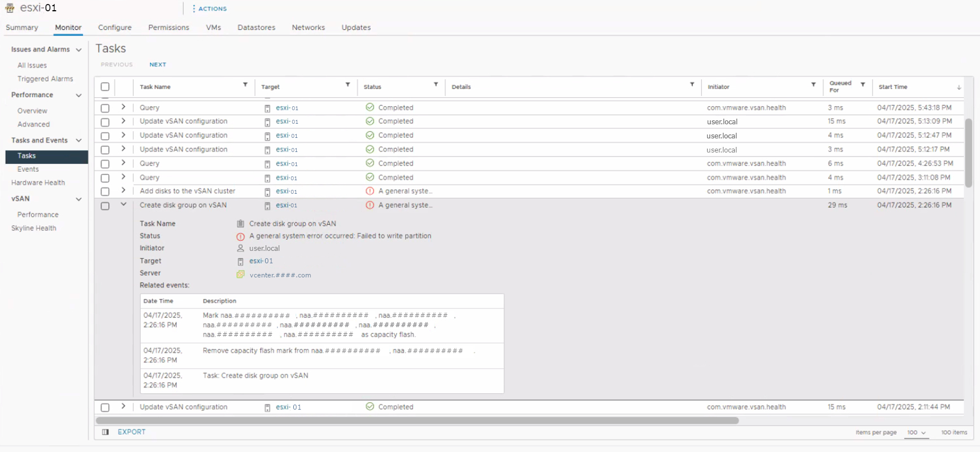Click the column chooser icon beside Export
This screenshot has height=452, width=980.
tap(105, 432)
